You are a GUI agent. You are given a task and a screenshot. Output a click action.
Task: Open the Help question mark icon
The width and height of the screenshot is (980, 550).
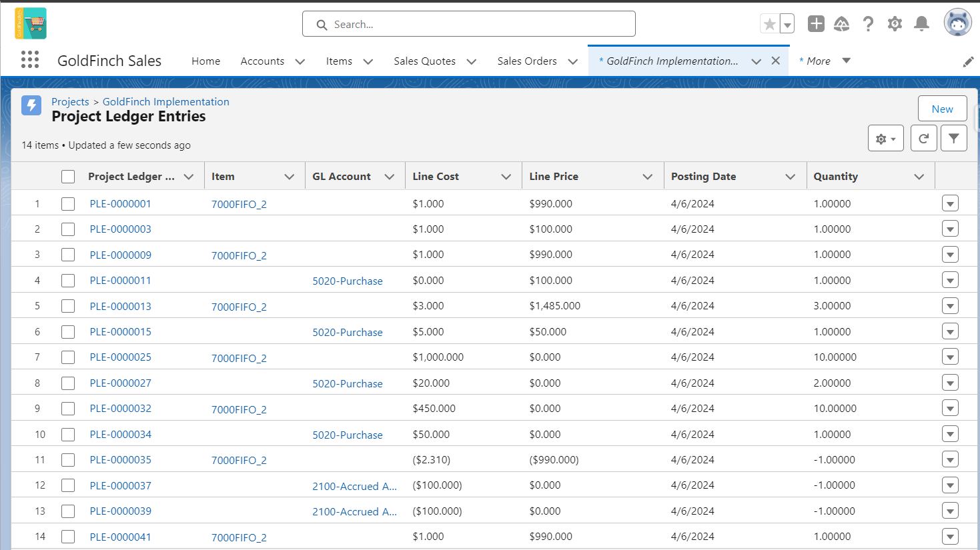[868, 24]
